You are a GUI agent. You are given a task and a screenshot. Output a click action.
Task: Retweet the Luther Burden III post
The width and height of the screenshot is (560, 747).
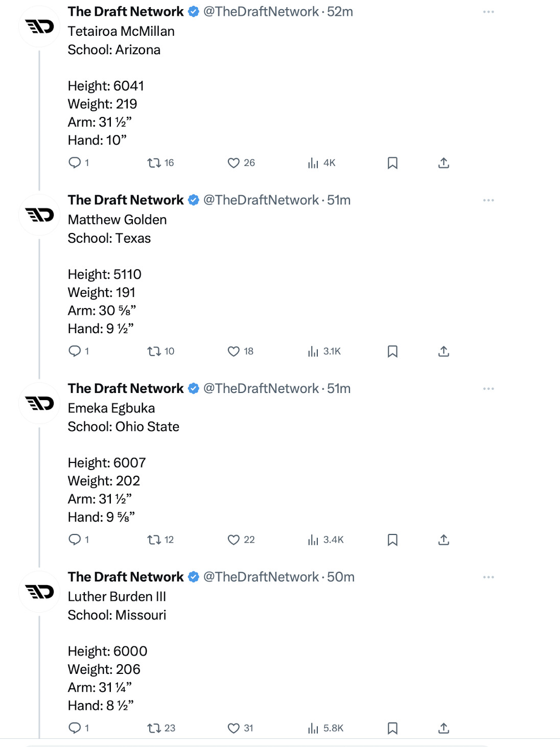coord(154,729)
